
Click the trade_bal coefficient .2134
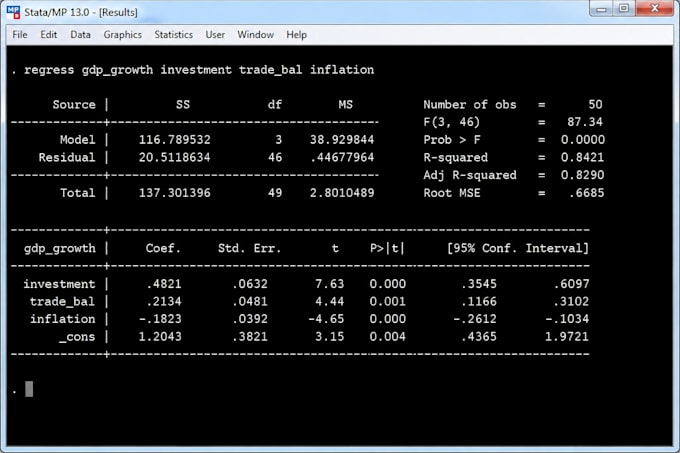click(x=163, y=302)
